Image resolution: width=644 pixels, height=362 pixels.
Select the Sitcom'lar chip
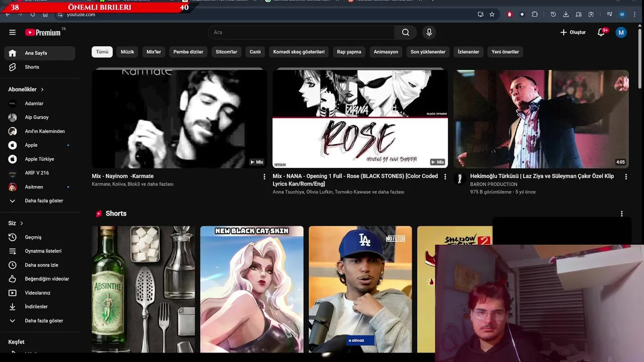pyautogui.click(x=226, y=52)
